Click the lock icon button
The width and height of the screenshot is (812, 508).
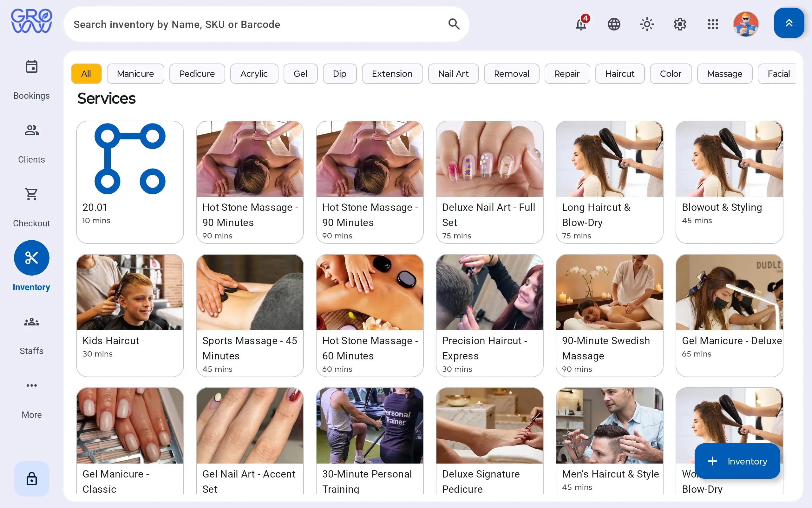click(x=31, y=478)
